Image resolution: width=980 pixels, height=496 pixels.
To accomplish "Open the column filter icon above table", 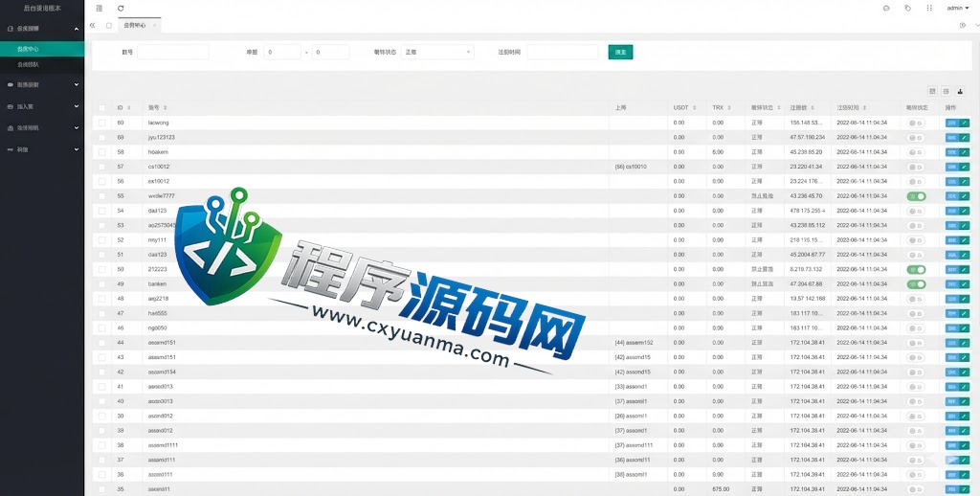I will [x=932, y=91].
